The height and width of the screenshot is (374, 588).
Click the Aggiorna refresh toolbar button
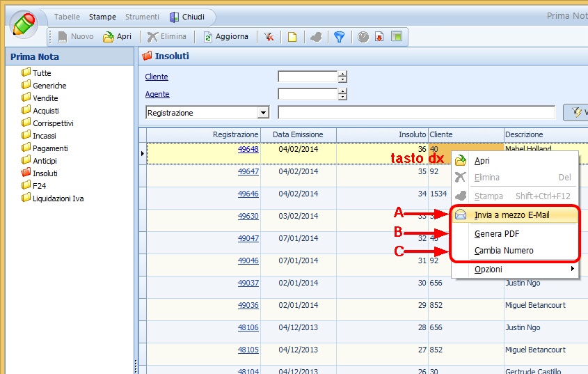coord(225,37)
